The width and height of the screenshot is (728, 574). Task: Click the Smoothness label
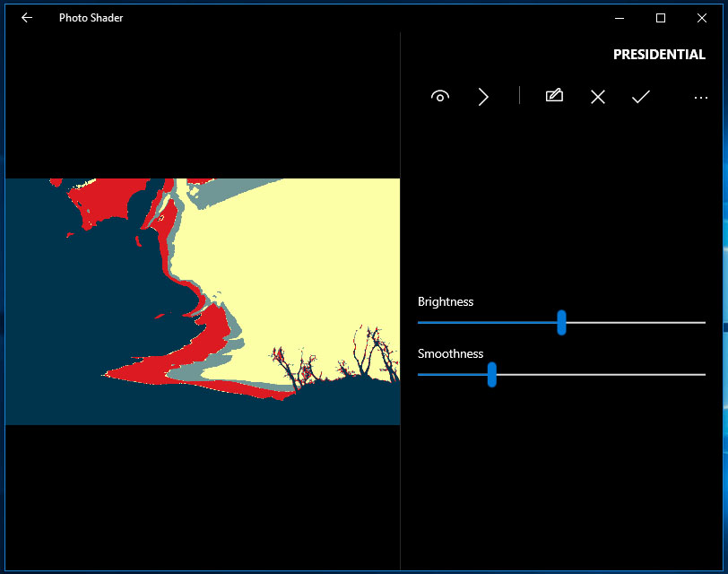[450, 354]
